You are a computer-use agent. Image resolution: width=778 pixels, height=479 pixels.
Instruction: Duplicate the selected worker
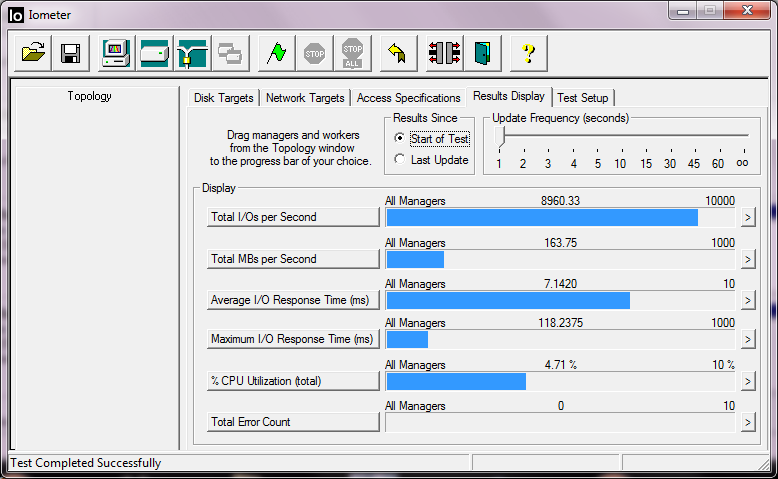pos(230,53)
